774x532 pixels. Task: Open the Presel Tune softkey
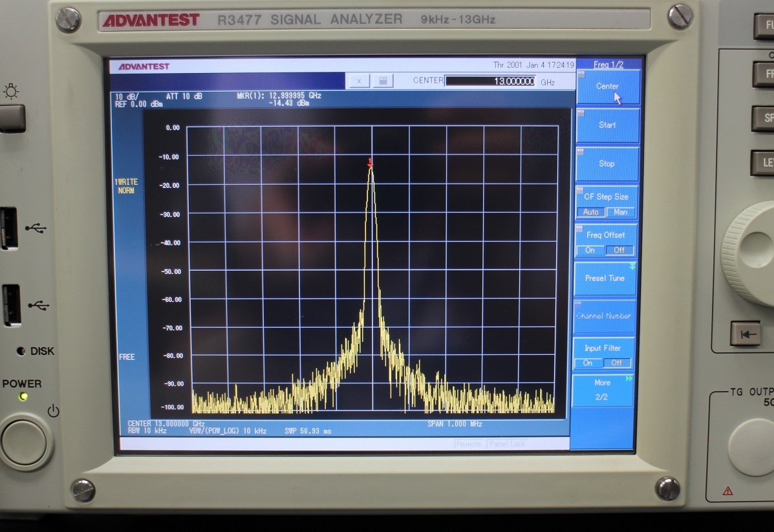[x=605, y=279]
